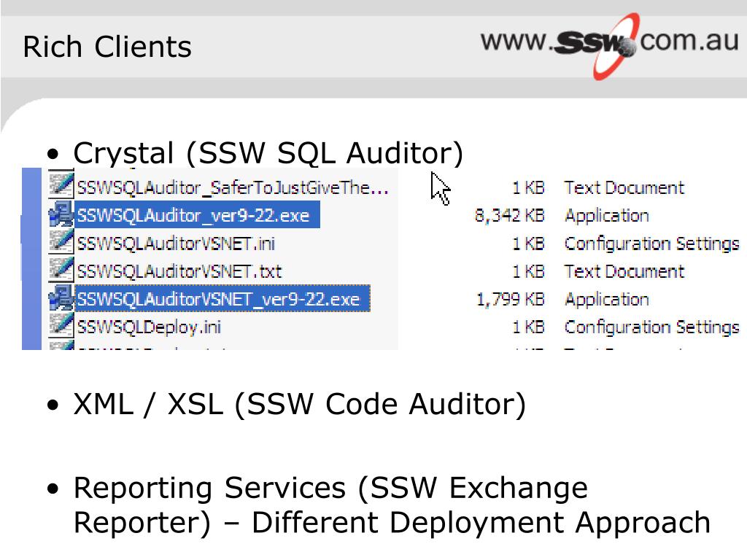
Task: Click the SSWSQLAuditorVSNET.ini file icon
Action: pos(61,242)
